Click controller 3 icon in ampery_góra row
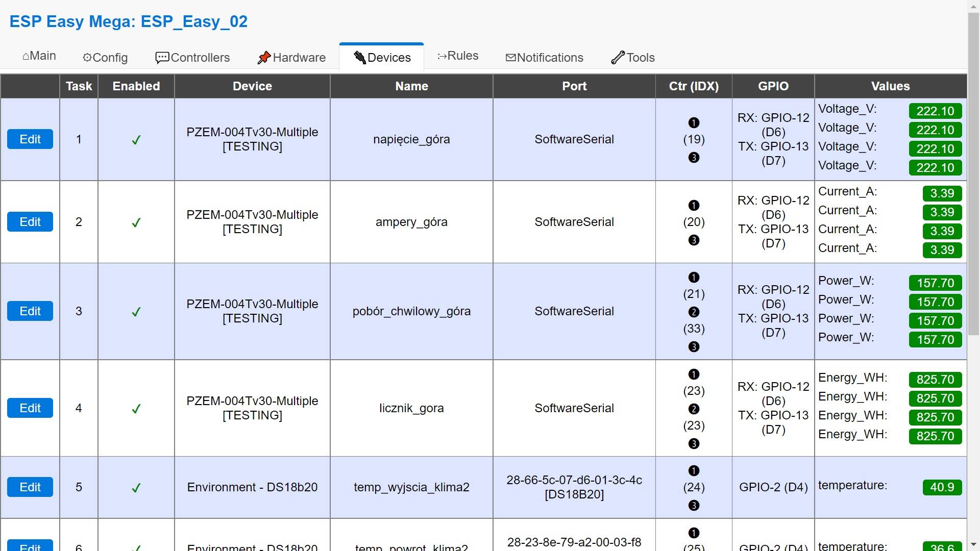This screenshot has width=980, height=551. click(x=694, y=240)
